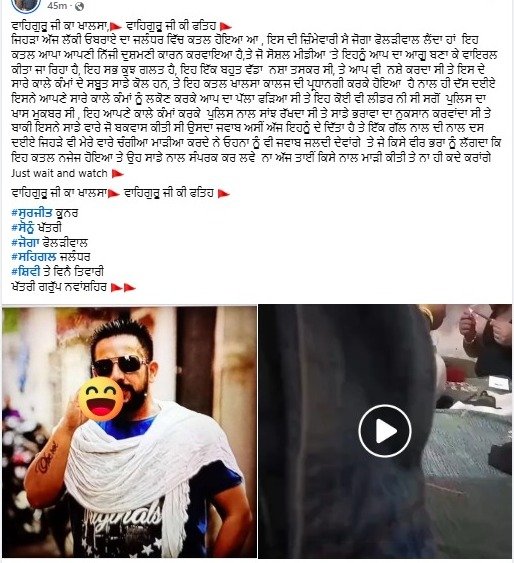Click the double red flags after ਨਵਾਂਸ਼ਹਿਰ
Viewport: 514px width, 563px height.
[123, 288]
